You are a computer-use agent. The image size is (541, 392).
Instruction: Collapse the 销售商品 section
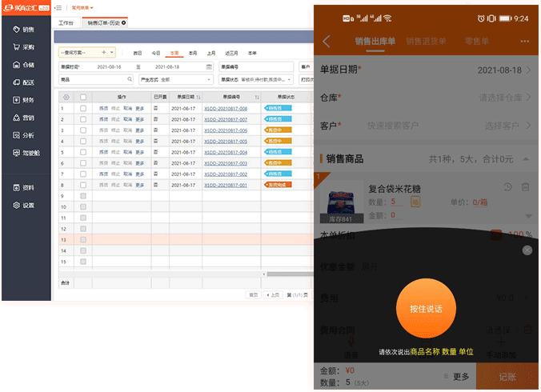point(528,159)
